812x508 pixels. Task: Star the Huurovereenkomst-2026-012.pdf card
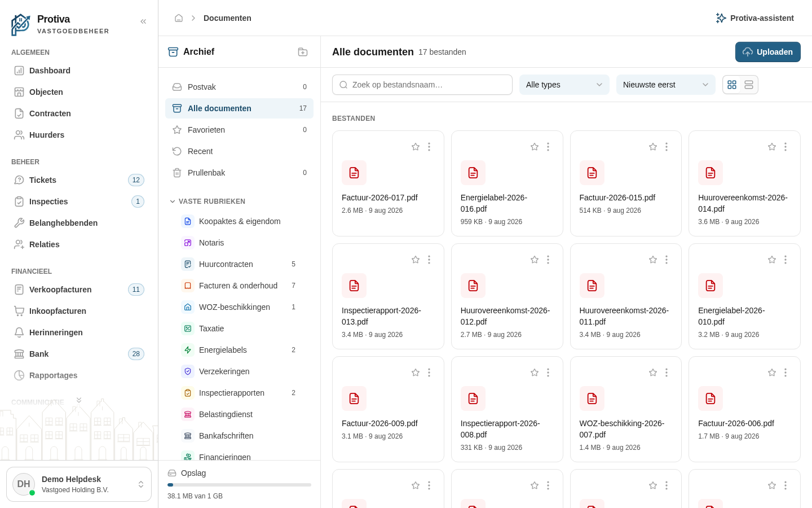[x=535, y=260]
